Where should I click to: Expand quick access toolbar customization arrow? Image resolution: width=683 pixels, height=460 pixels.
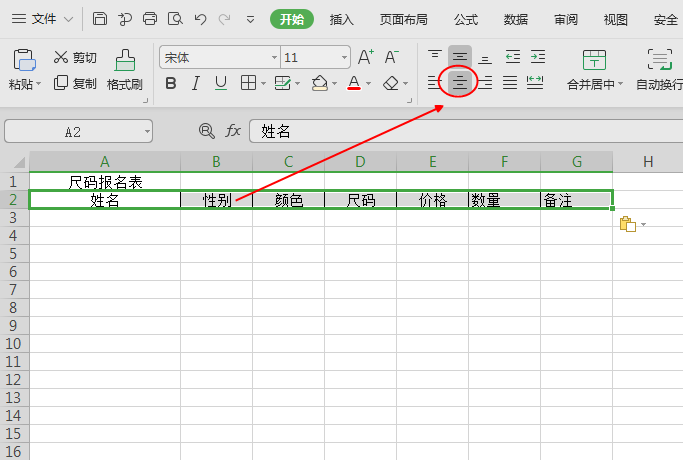tap(250, 20)
